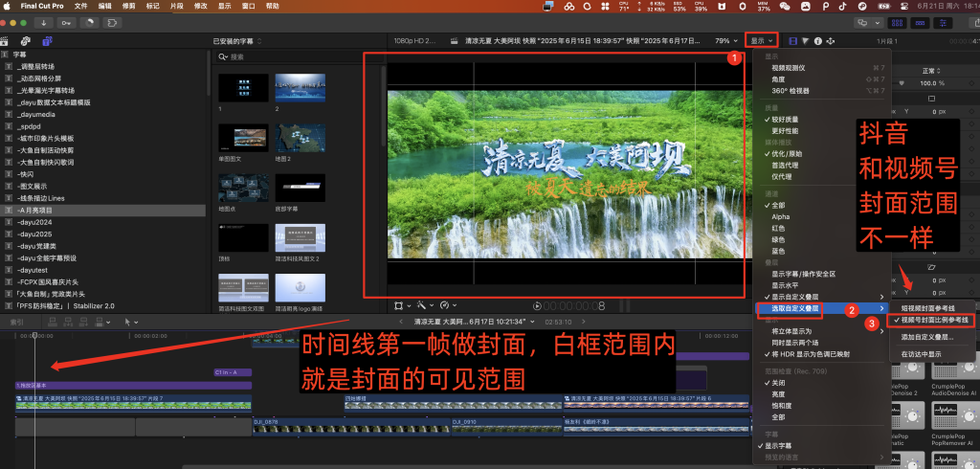Open the keyword editor key icon
Image resolution: width=980 pixels, height=469 pixels.
(x=67, y=21)
